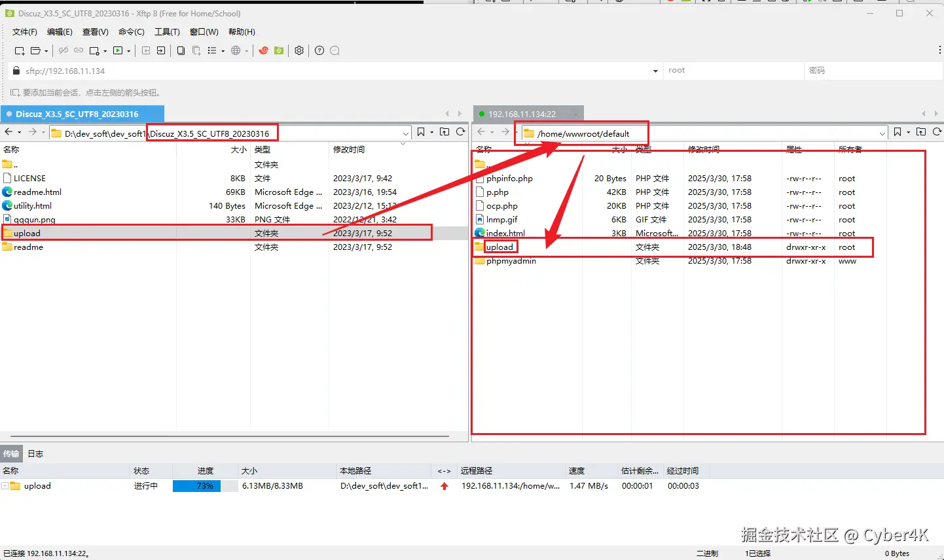Click the copy toolbar icon
Screen dimensions: 944x560
point(181,50)
